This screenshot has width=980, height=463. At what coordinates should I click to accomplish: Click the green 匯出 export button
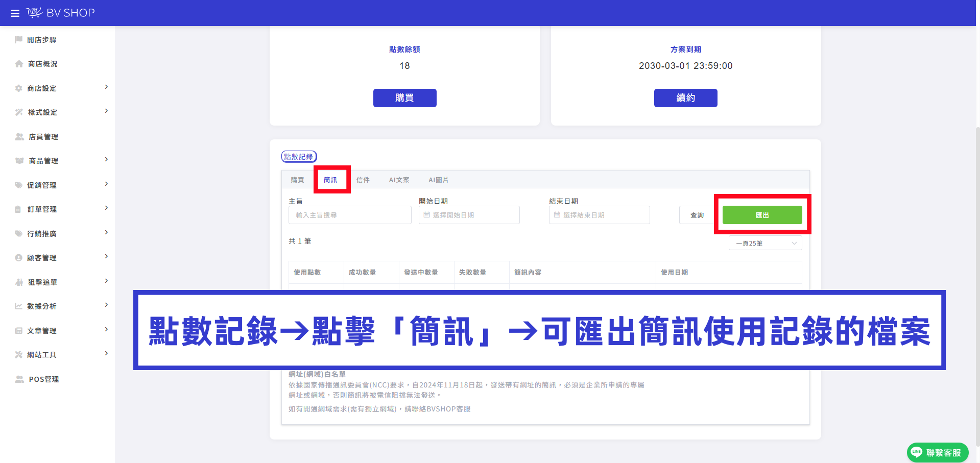[x=762, y=215]
